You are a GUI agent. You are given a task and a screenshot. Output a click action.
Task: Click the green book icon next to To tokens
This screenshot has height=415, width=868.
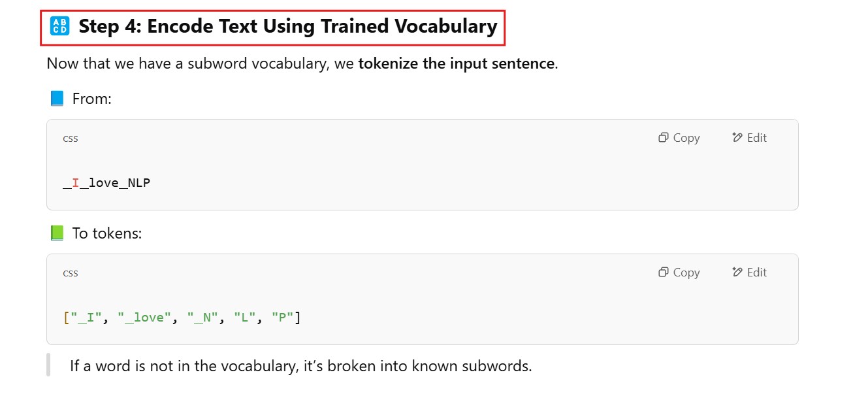pyautogui.click(x=57, y=233)
